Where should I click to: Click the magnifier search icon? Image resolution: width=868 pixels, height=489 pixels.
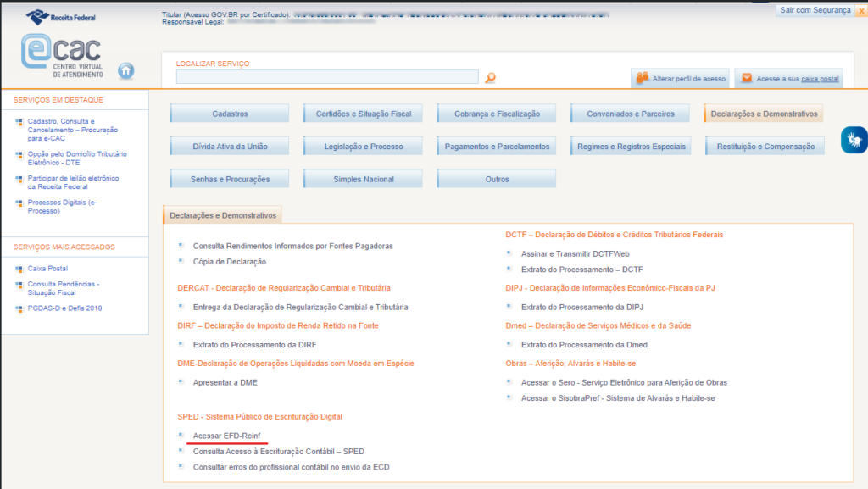(x=490, y=78)
